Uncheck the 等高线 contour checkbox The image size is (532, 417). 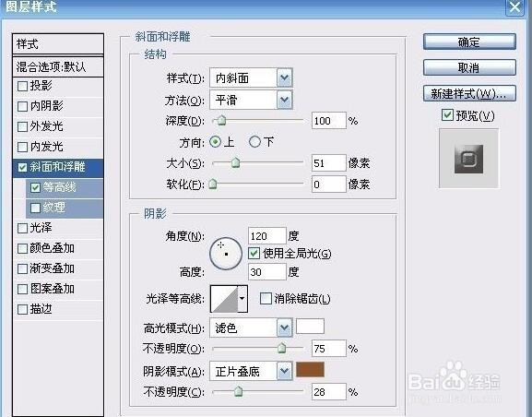click(35, 187)
